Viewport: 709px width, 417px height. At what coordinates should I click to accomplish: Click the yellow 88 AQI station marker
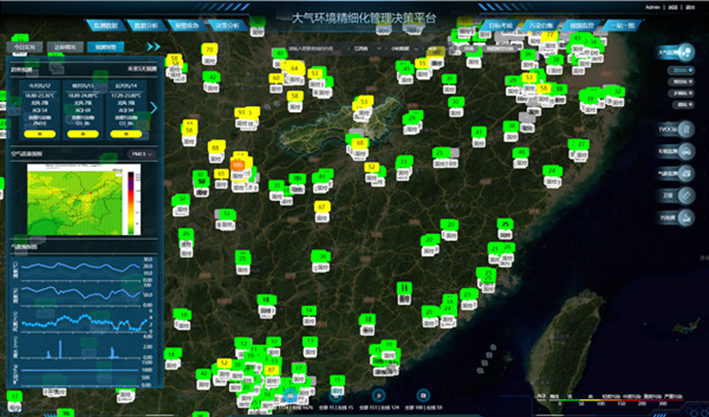click(x=216, y=147)
